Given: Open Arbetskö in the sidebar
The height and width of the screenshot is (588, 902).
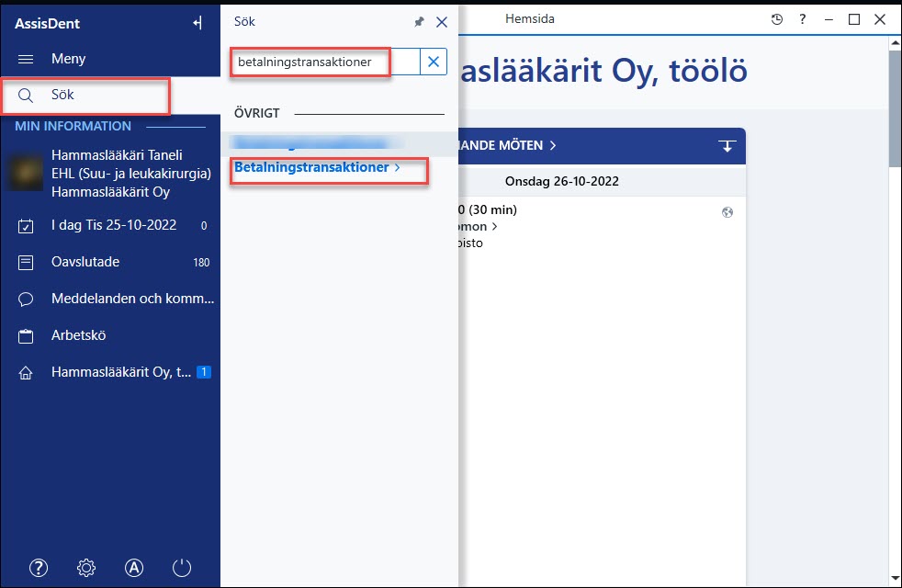Looking at the screenshot, I should [110, 336].
